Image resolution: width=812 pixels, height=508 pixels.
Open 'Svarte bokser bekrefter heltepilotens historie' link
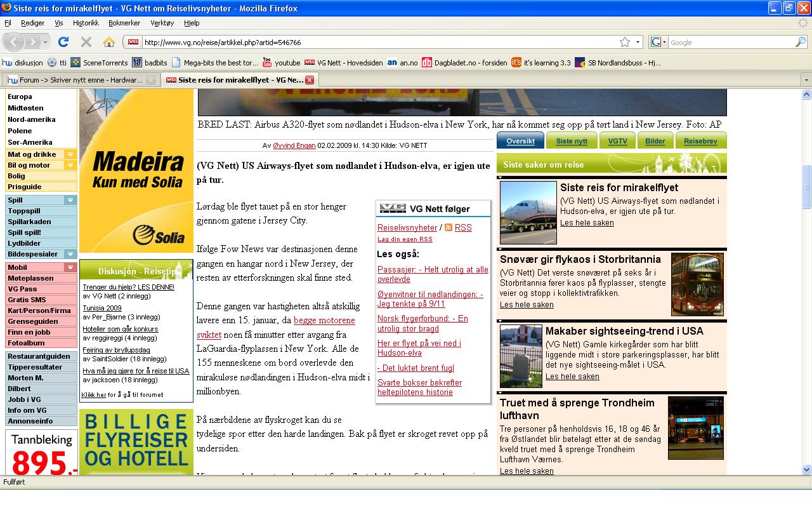coord(420,387)
